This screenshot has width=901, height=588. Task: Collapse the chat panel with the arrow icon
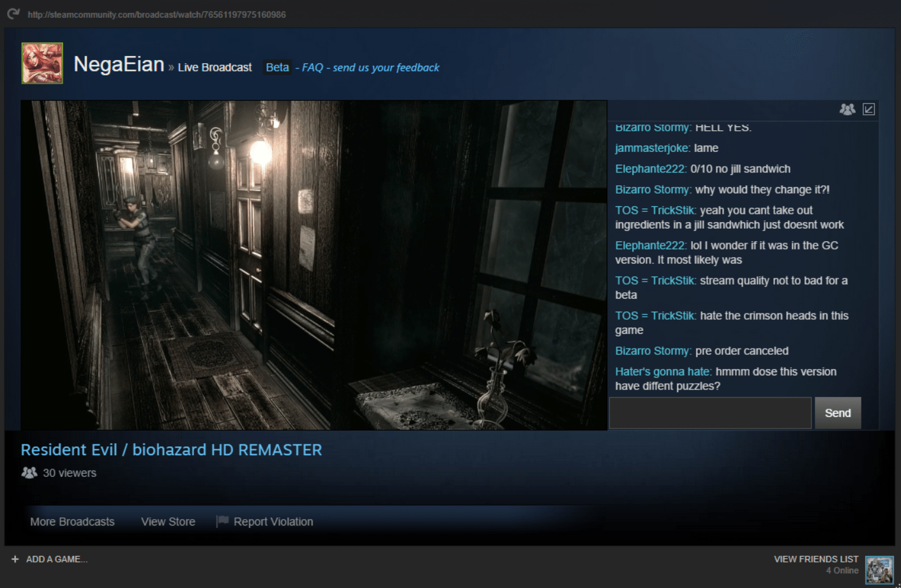point(868,109)
